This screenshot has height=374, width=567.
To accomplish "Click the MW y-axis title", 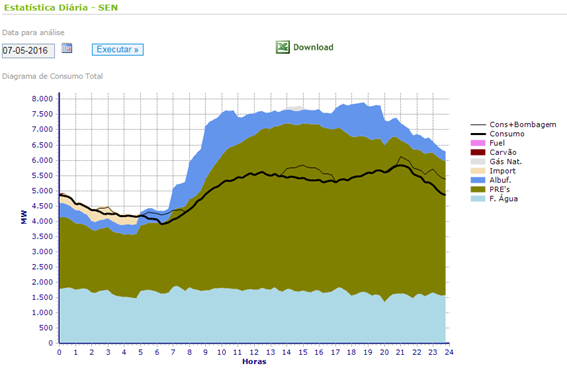I will coord(24,217).
